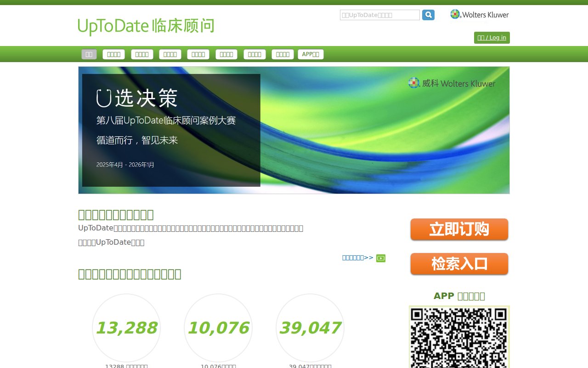
Task: Open the 选决策 case competition banner
Action: 294,130
